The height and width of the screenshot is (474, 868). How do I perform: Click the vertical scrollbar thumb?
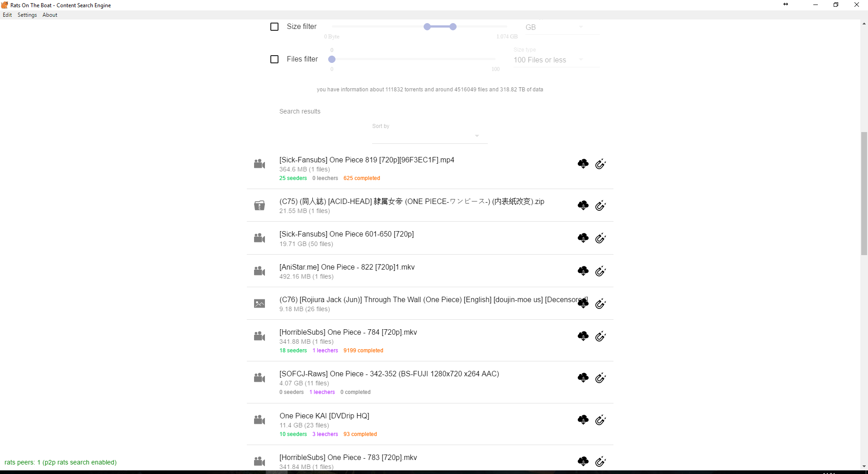(864, 194)
